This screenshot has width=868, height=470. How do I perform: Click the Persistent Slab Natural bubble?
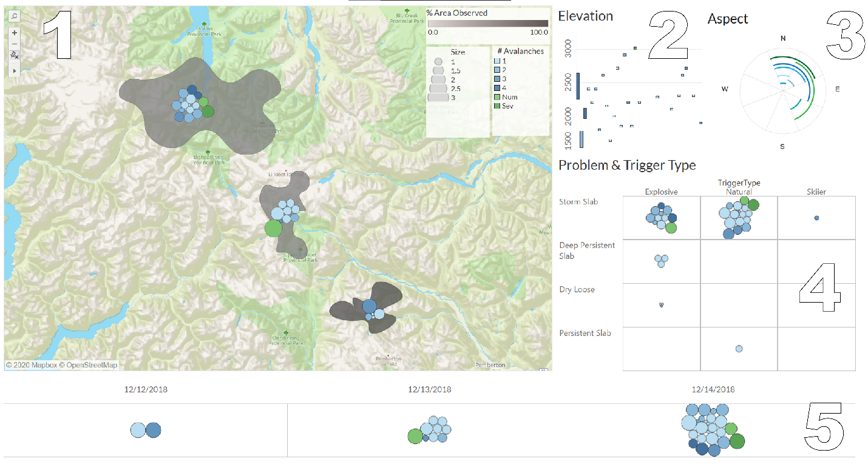(739, 349)
